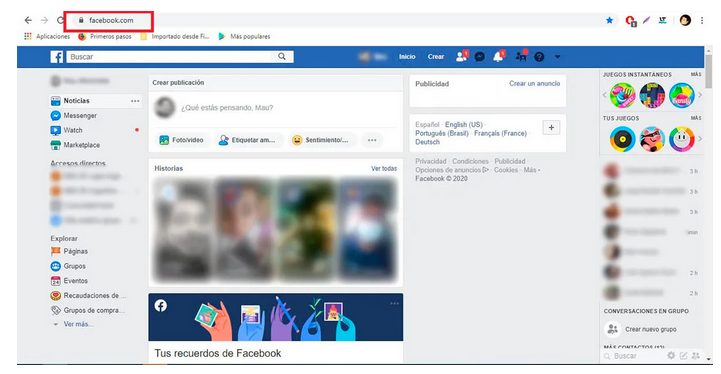Open the Más populares bookmark

coord(245,36)
